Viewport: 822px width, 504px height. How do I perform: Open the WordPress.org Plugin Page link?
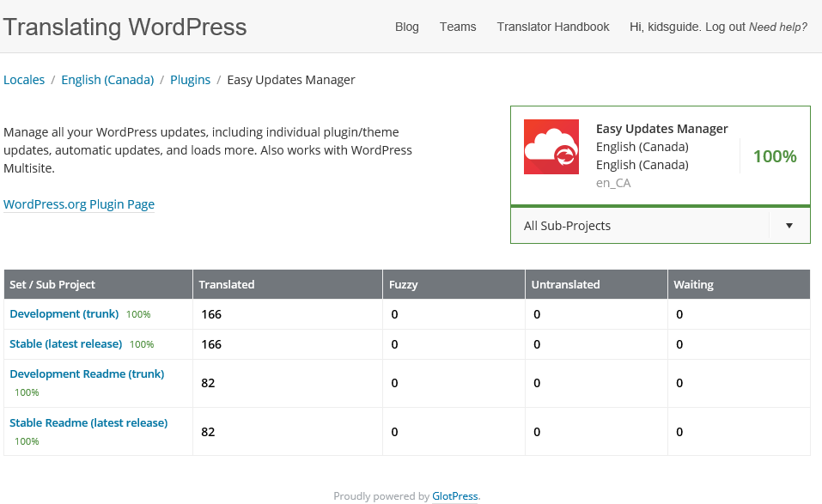[79, 204]
